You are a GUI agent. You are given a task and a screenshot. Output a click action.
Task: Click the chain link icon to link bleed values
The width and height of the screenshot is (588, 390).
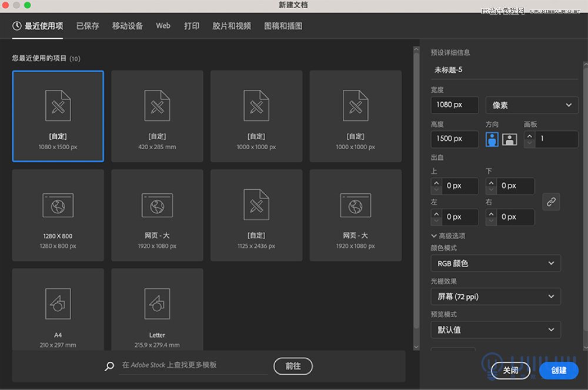point(551,202)
